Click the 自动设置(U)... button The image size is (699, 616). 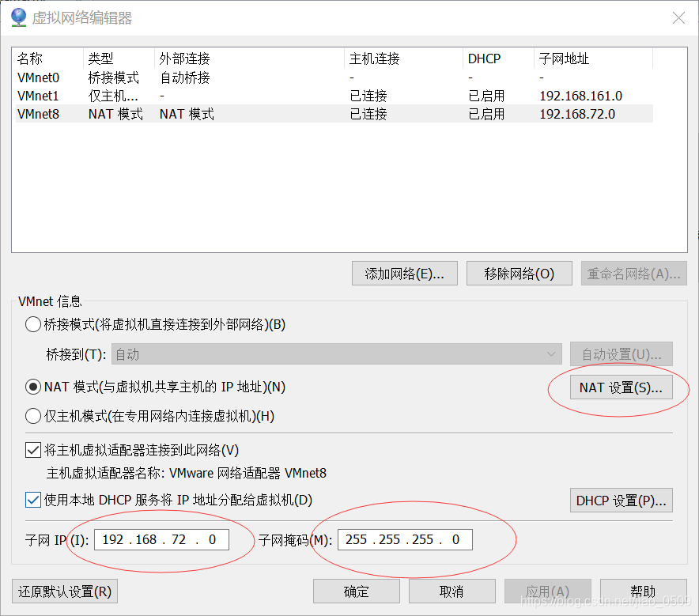pos(622,354)
